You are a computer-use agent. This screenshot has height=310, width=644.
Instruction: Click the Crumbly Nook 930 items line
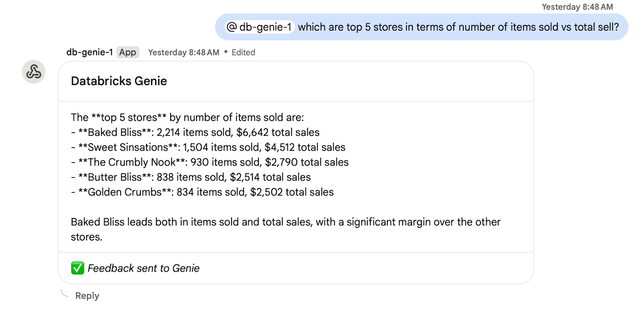pyautogui.click(x=210, y=162)
